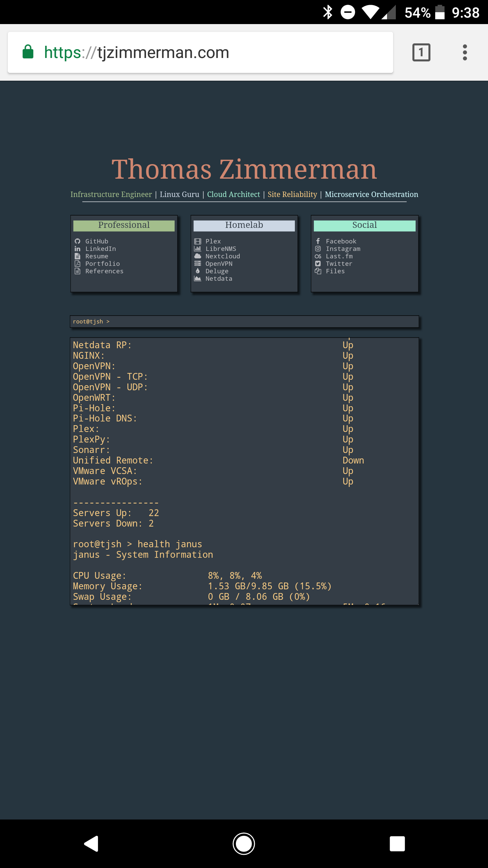Tap the Infrastructure Engineer tagline
The height and width of the screenshot is (868, 488).
(111, 194)
